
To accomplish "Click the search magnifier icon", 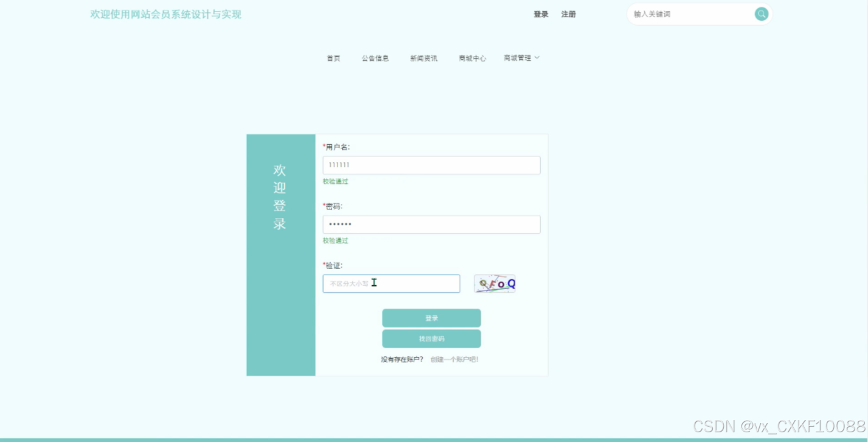I will [761, 14].
